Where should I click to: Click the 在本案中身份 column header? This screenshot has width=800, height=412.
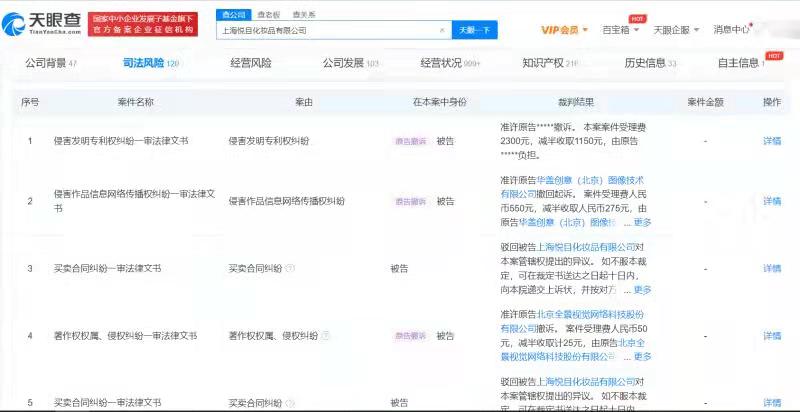point(440,102)
